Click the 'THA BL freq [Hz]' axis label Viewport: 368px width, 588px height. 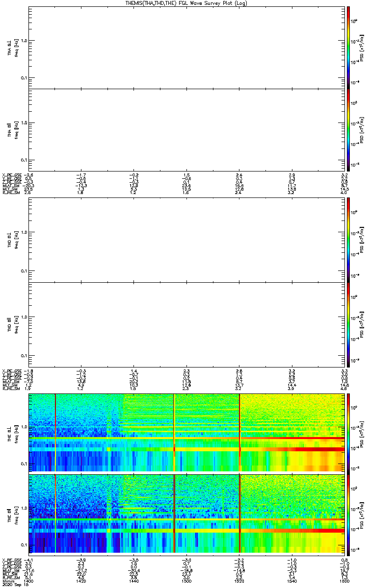13,48
